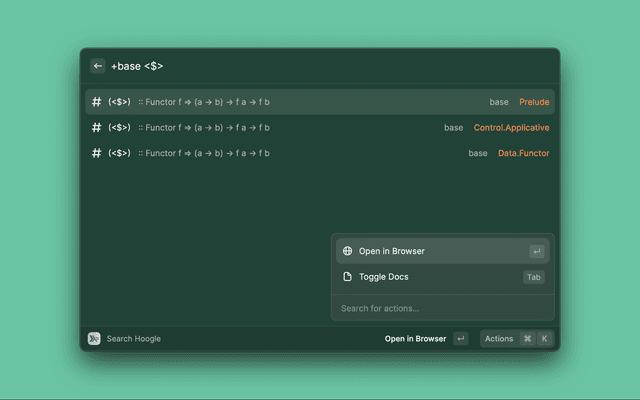This screenshot has height=400, width=640.
Task: Click the document icon beside Toggle Docs
Action: [347, 277]
